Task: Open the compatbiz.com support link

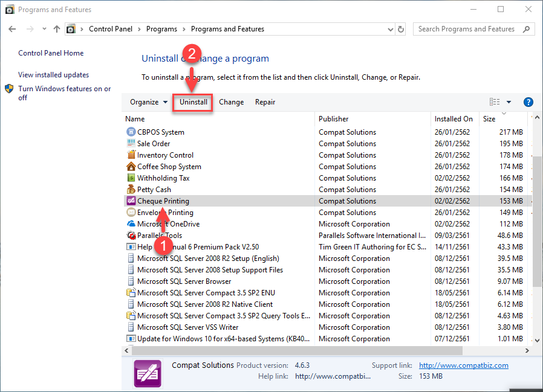Action: (464, 365)
